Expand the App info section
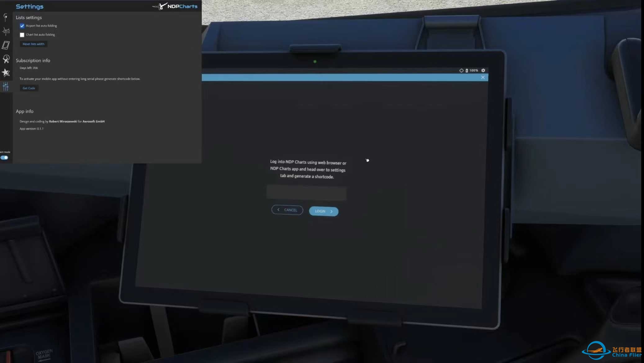 click(x=24, y=111)
